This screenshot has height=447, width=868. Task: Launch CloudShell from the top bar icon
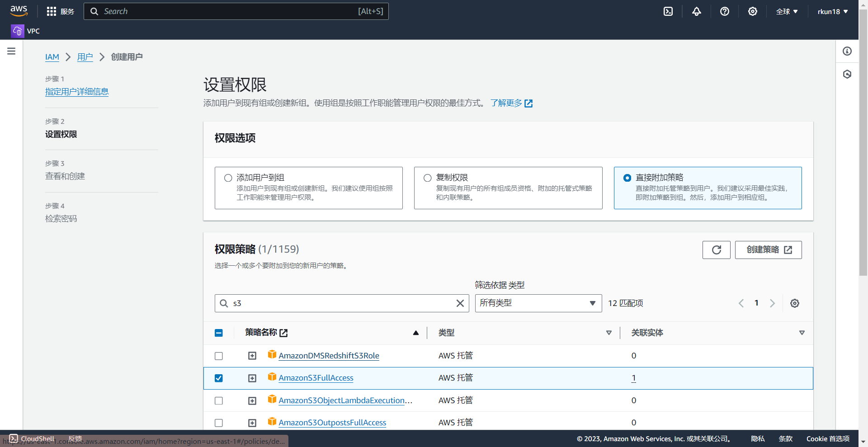tap(668, 11)
